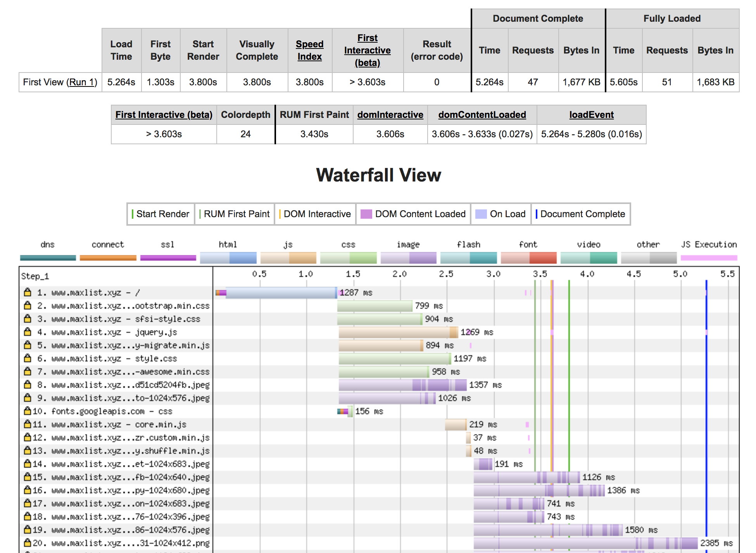
Task: Open the domInteractive link
Action: click(x=390, y=115)
